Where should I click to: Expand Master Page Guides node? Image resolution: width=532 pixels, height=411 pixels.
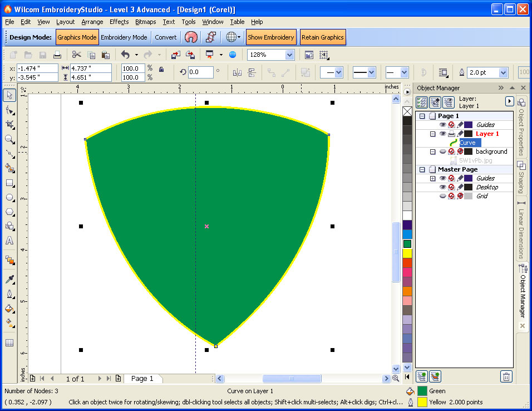(x=433, y=178)
